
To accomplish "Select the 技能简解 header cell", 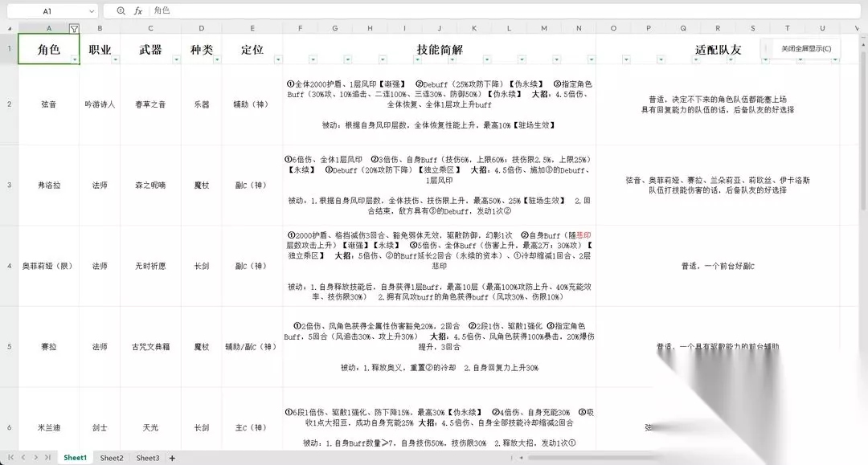I will pyautogui.click(x=440, y=49).
